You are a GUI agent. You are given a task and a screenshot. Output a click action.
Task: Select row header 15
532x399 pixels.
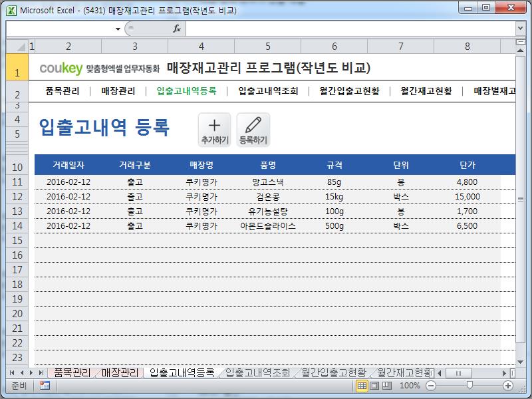(17, 241)
